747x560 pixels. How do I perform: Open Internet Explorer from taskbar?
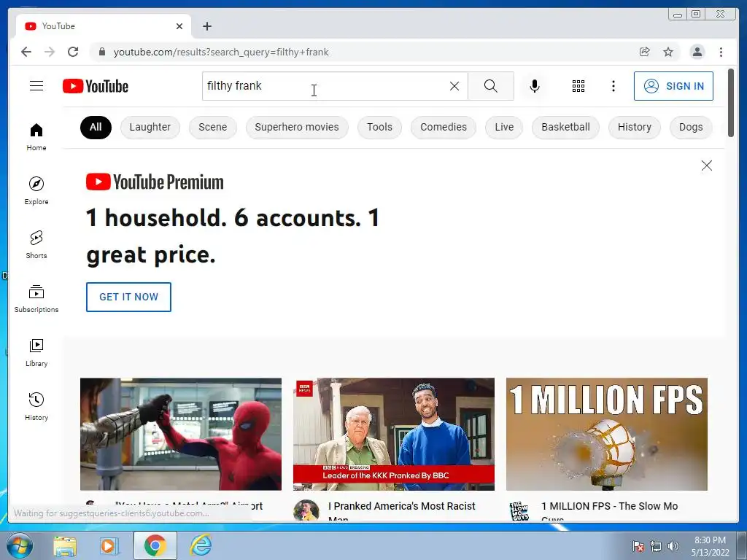pyautogui.click(x=201, y=545)
